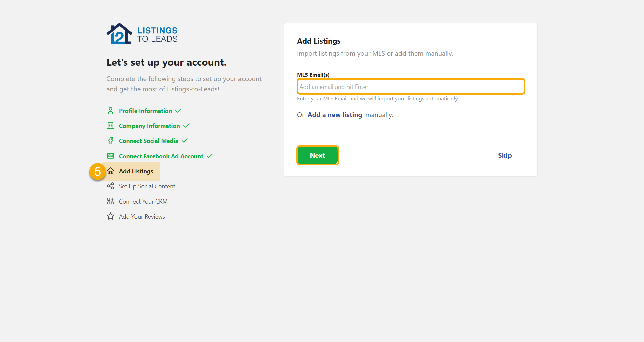The width and height of the screenshot is (644, 342).
Task: Click the Skip link
Action: 505,155
